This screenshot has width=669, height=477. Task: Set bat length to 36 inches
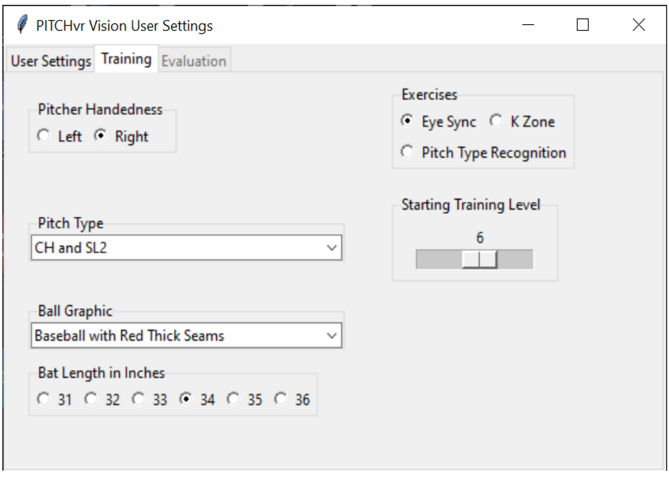pos(281,399)
